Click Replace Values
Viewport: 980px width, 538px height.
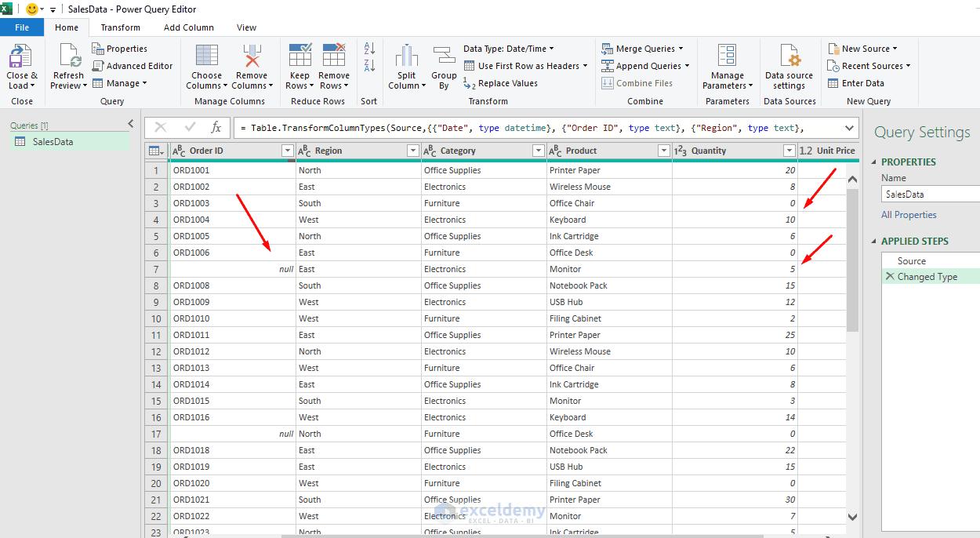tap(500, 83)
